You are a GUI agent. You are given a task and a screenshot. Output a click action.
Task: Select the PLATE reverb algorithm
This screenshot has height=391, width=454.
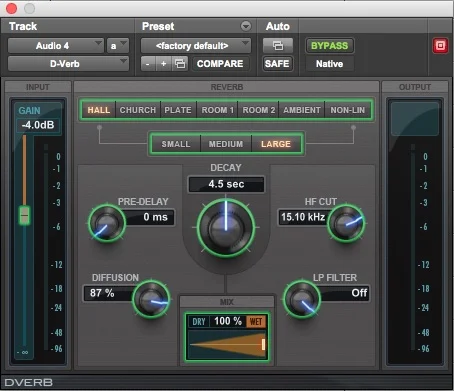[x=178, y=110]
